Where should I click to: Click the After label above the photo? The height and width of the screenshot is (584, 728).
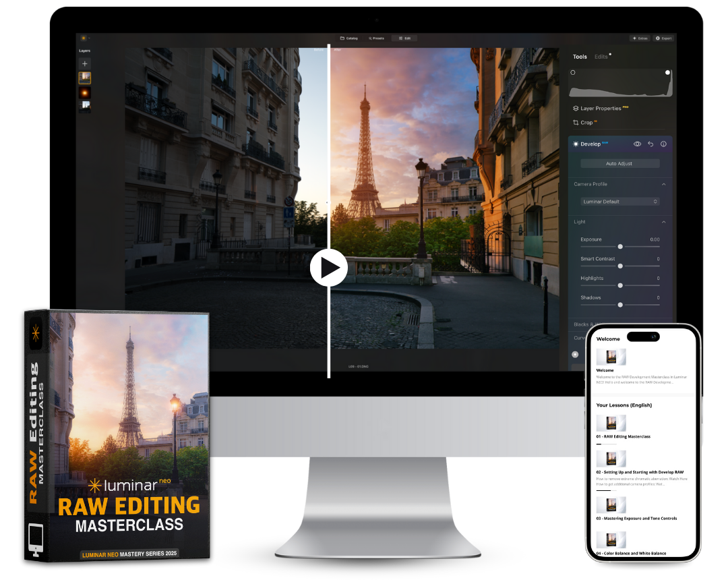pos(338,49)
